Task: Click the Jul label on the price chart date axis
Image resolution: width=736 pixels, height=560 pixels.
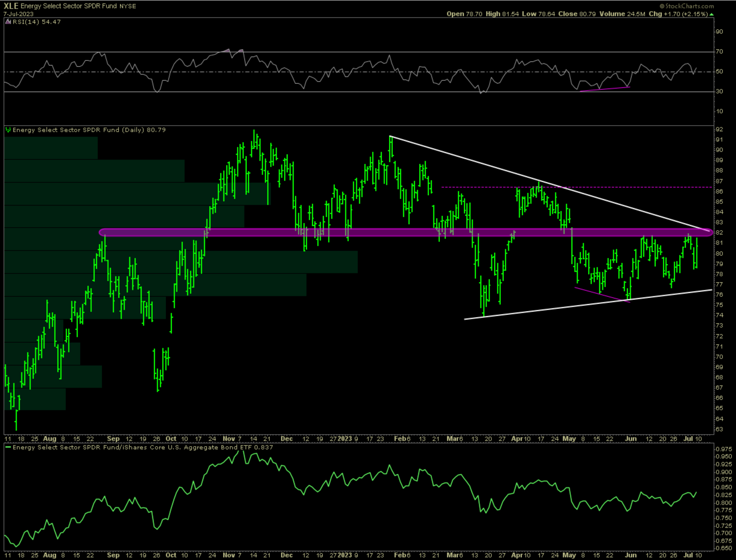Action: 688,439
